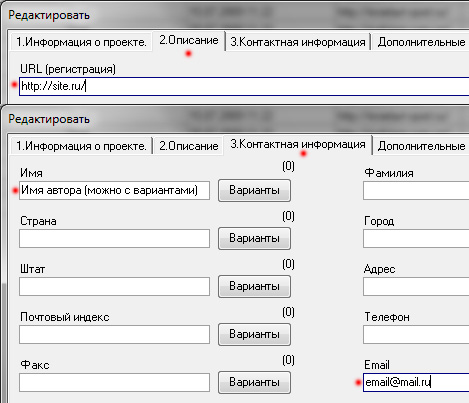Image resolution: width=469 pixels, height=403 pixels.
Task: Open Варианты next to Факс field
Action: point(254,382)
